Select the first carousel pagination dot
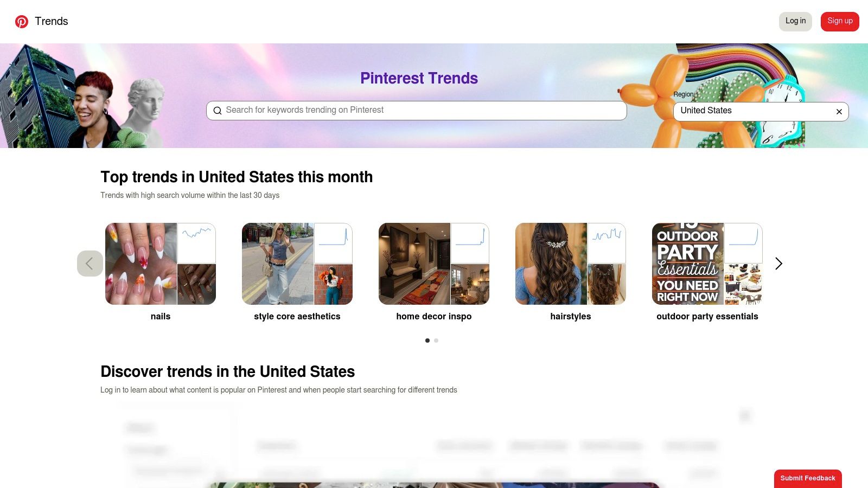This screenshot has width=868, height=488. click(x=427, y=341)
